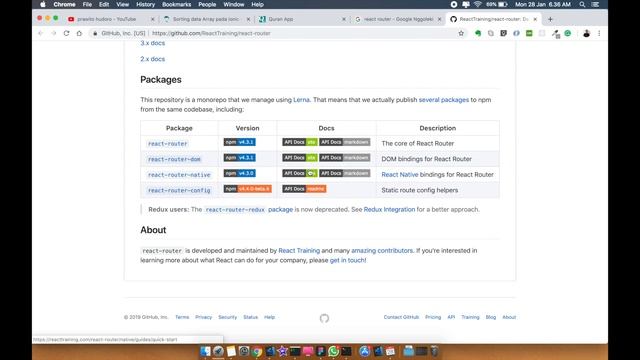Close the ReactTraining/react-router tab
Screen dimensions: 640x360
tap(535, 19)
